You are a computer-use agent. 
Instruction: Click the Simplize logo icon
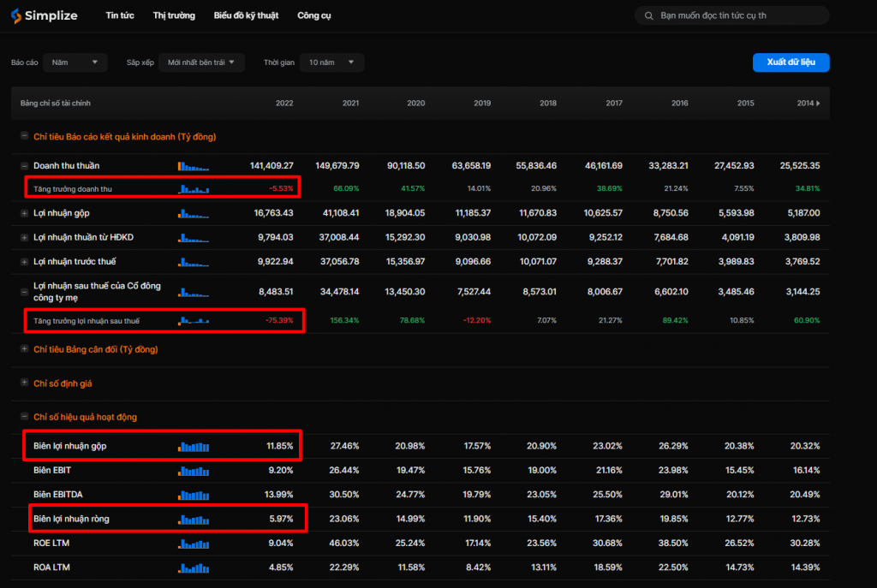[16, 15]
